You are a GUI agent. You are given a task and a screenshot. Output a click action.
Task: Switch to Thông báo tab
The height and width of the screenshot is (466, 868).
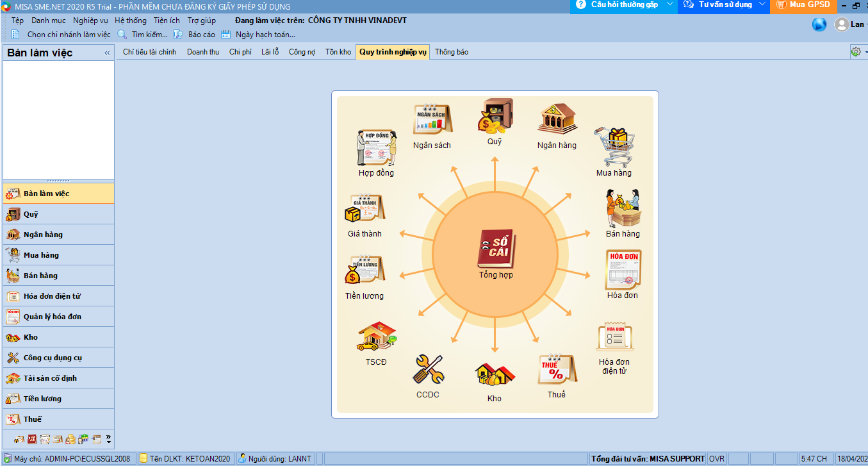click(x=452, y=52)
